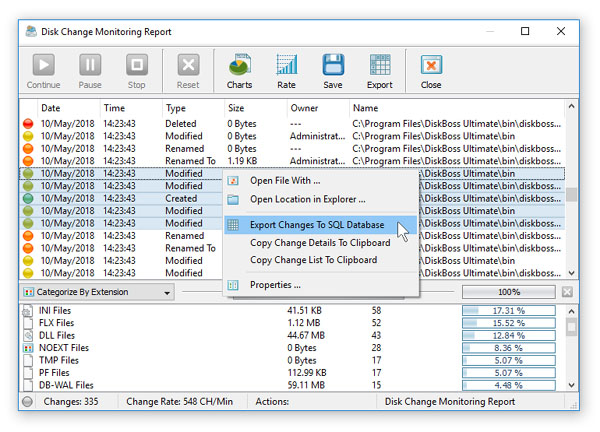Click the Disk Change Monitoring Report title icon
The height and width of the screenshot is (432, 600).
(31, 31)
